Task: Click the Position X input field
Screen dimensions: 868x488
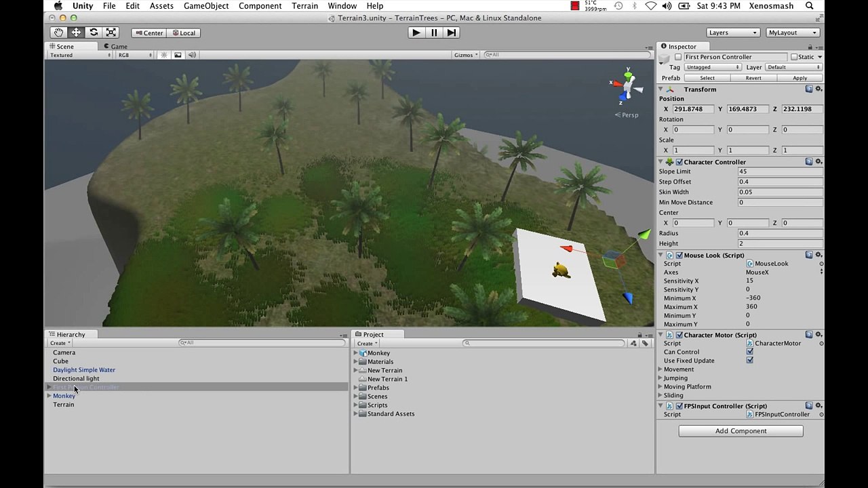Action: tap(692, 109)
